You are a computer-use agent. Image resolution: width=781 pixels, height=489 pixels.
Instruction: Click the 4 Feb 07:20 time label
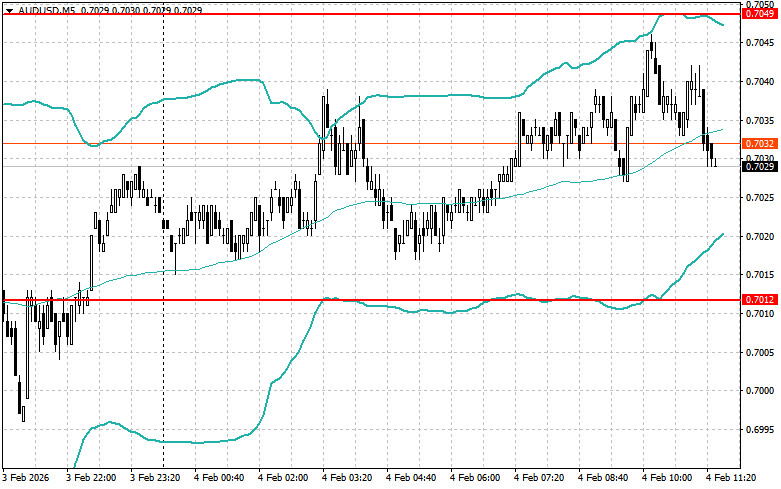[539, 478]
